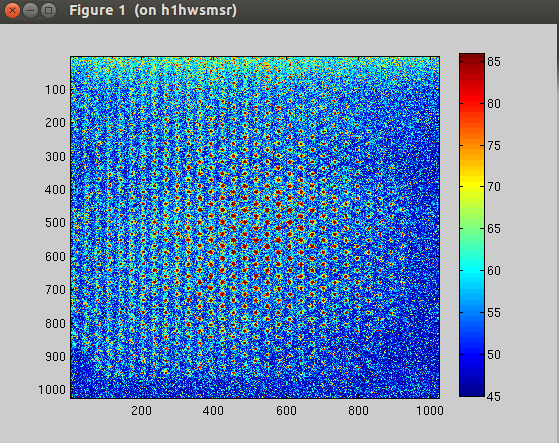
Task: Click the y-axis tick label 500
Action: 56,223
